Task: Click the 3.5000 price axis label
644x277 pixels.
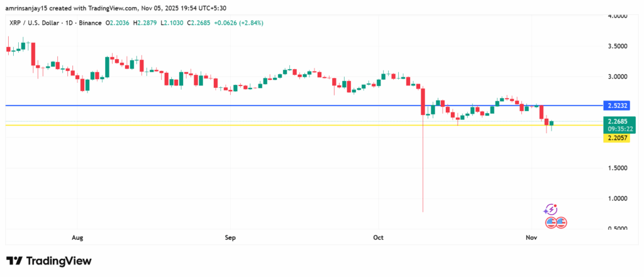Action: (x=618, y=46)
